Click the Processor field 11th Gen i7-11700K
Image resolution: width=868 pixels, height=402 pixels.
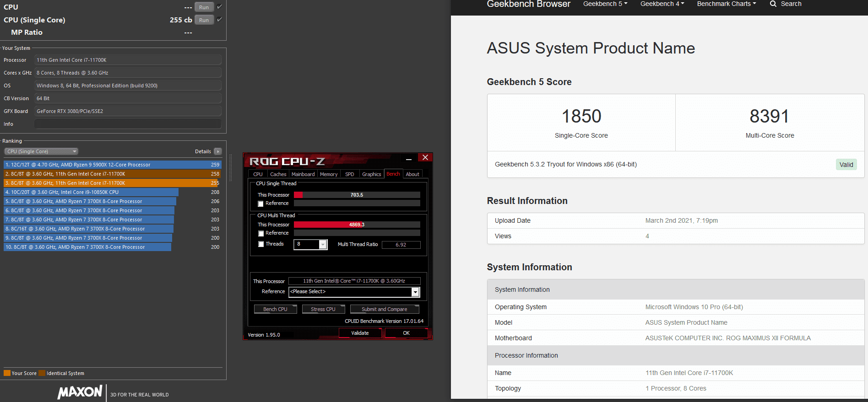coord(128,60)
